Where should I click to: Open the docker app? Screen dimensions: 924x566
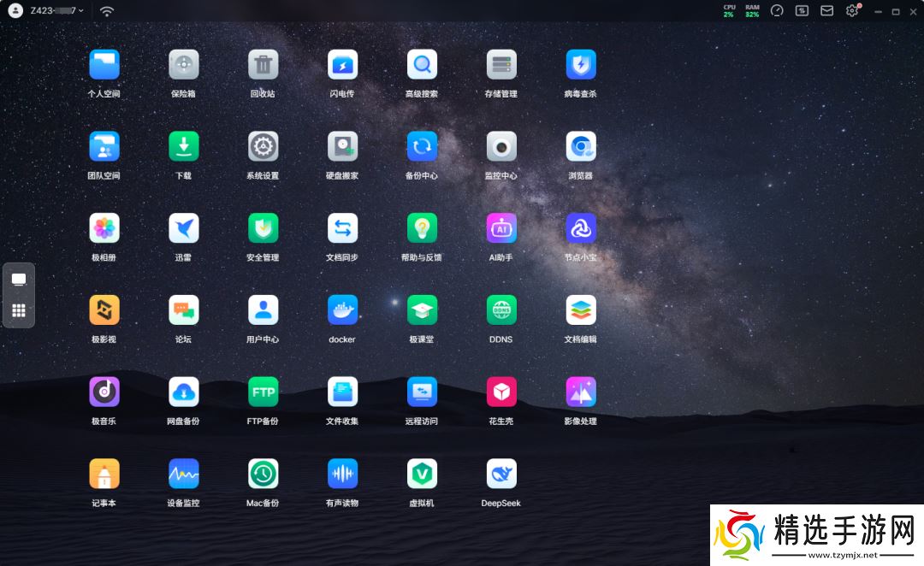click(x=342, y=310)
